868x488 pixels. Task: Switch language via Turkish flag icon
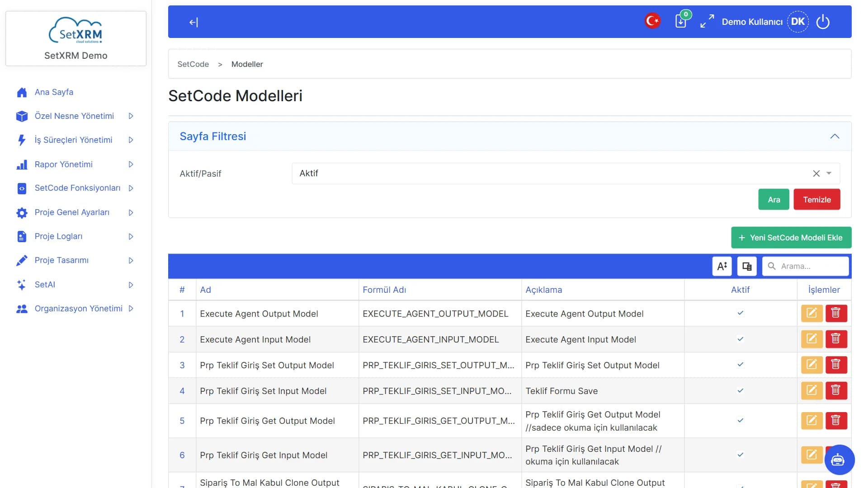pyautogui.click(x=652, y=21)
